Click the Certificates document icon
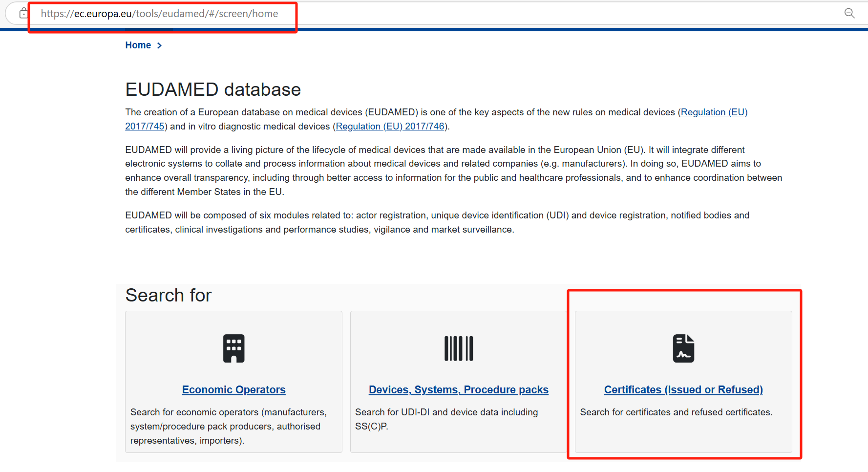This screenshot has height=472, width=868. [x=683, y=348]
